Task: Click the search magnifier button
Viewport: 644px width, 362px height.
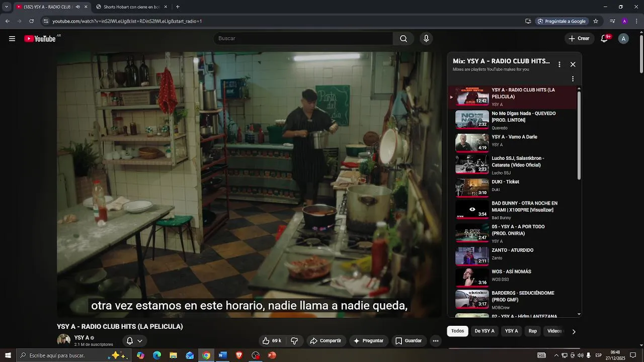Action: point(404,39)
